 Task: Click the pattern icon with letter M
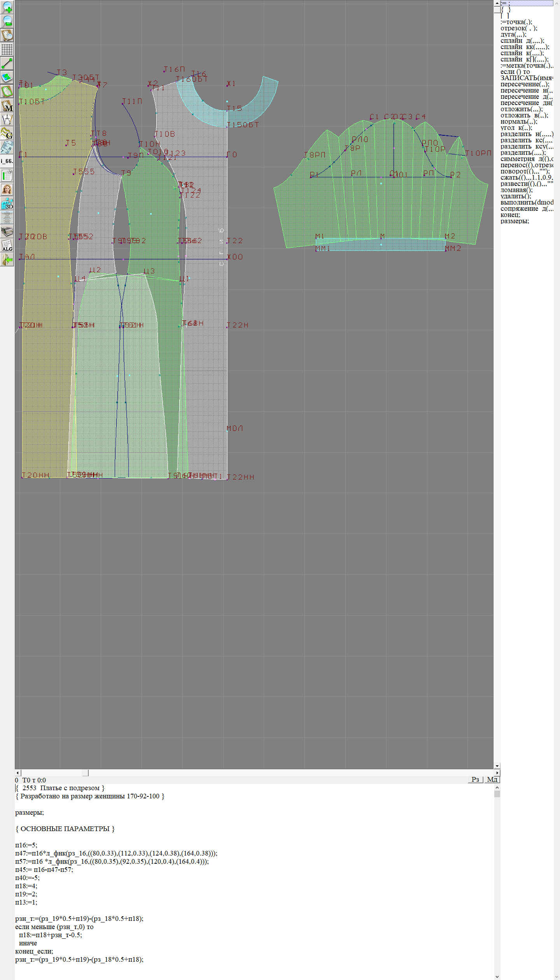click(x=7, y=105)
